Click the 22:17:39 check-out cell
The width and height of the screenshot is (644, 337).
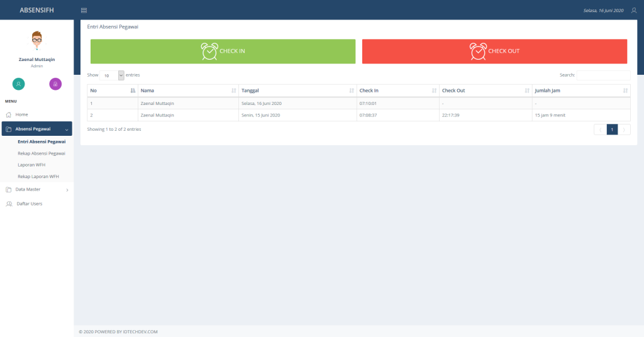(x=486, y=115)
